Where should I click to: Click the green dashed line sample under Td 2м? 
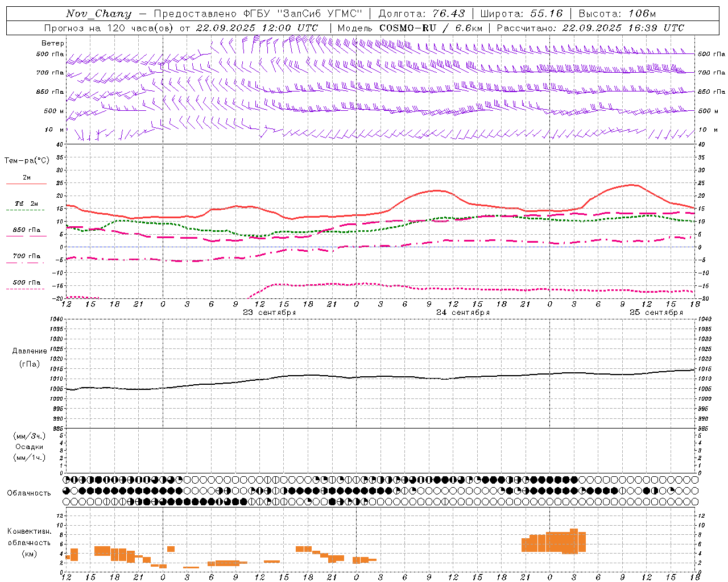tap(26, 210)
